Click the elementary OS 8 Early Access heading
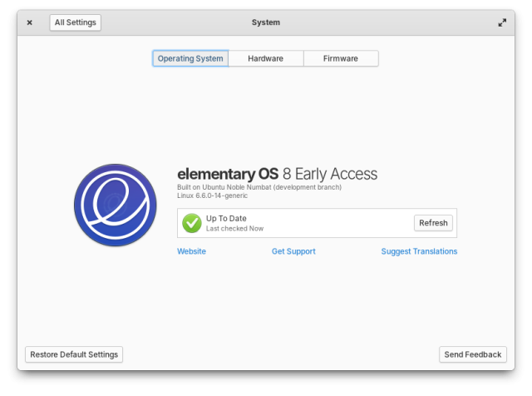 pos(277,174)
